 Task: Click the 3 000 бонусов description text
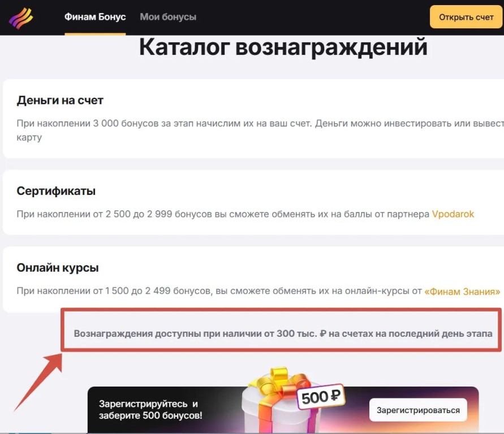[x=260, y=131]
